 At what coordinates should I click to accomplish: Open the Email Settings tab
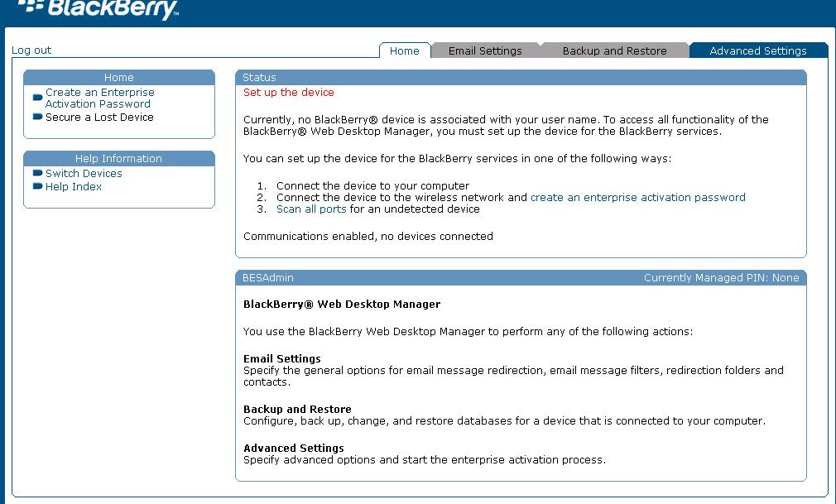[485, 50]
